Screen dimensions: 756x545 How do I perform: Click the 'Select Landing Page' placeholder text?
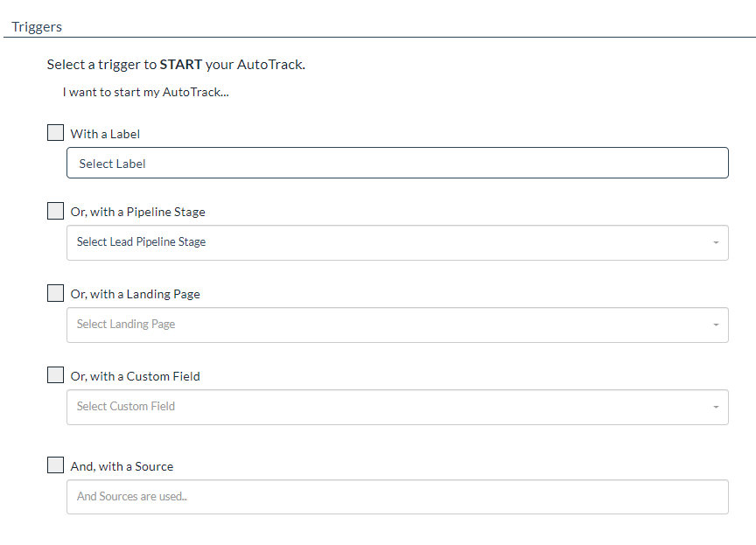[126, 325]
